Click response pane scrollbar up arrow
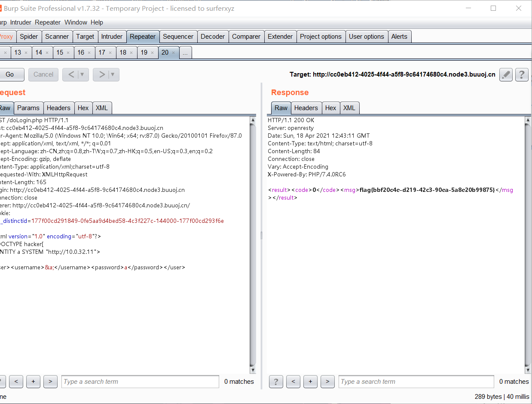The image size is (532, 404). coord(528,120)
